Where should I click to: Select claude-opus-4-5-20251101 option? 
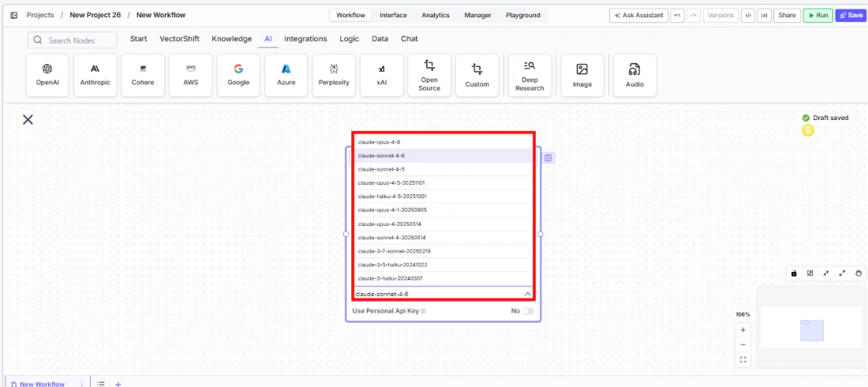coord(443,183)
